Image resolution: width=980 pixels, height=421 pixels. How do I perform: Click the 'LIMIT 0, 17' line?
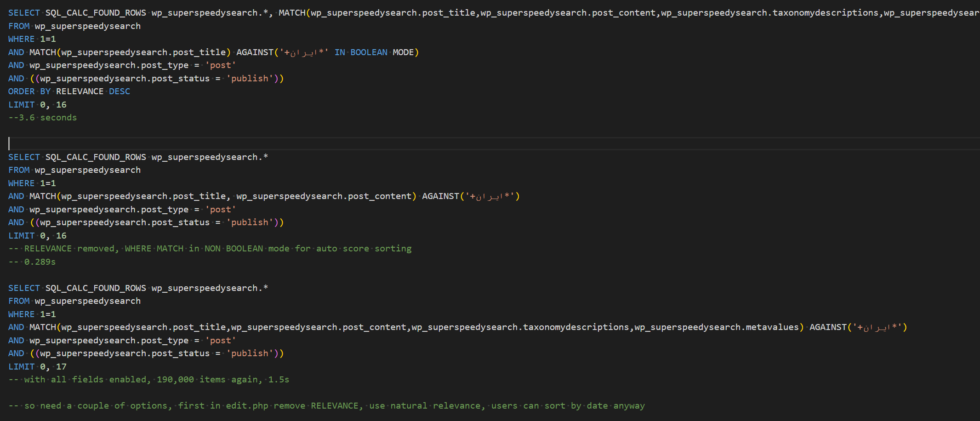click(37, 367)
